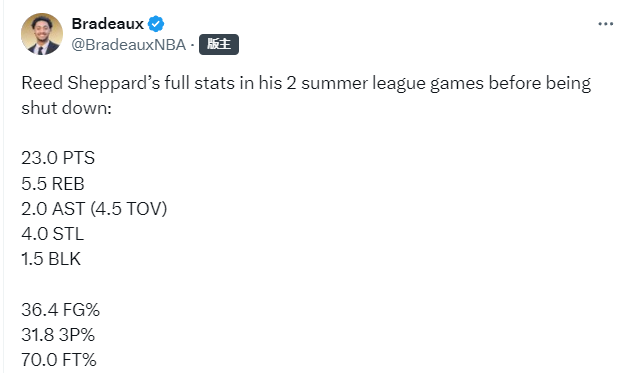Click "Reed Sheppard's" in the post text

[x=91, y=83]
